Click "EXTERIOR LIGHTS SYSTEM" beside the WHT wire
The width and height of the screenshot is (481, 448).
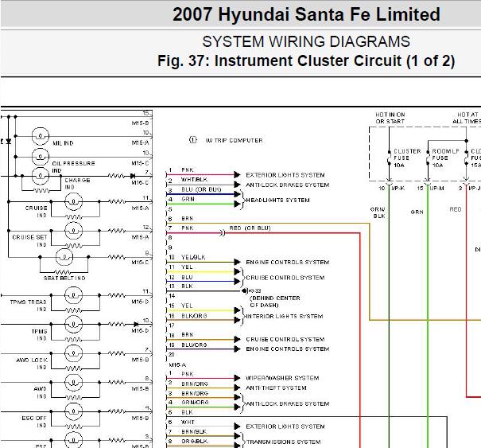coord(285,427)
